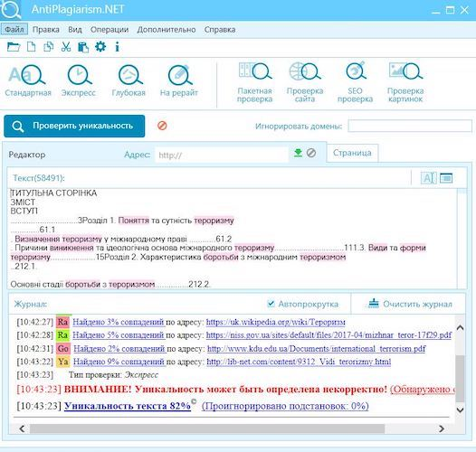
Task: Click Найдено 9% совпадений link
Action: point(119,362)
